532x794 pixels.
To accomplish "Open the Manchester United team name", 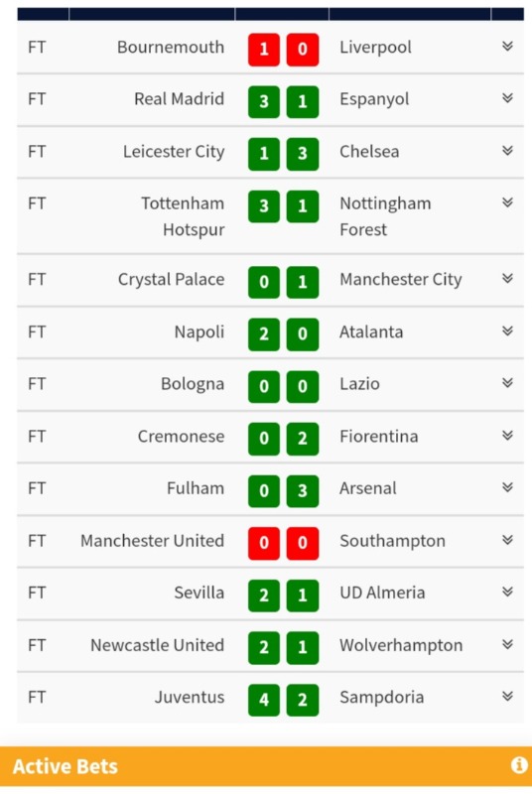I will point(153,541).
